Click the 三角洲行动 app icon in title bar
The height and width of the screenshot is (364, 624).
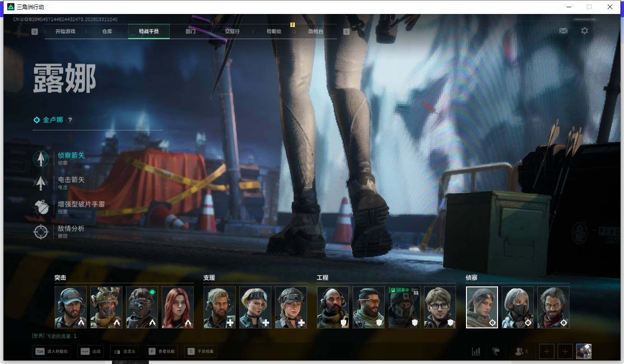pyautogui.click(x=11, y=7)
